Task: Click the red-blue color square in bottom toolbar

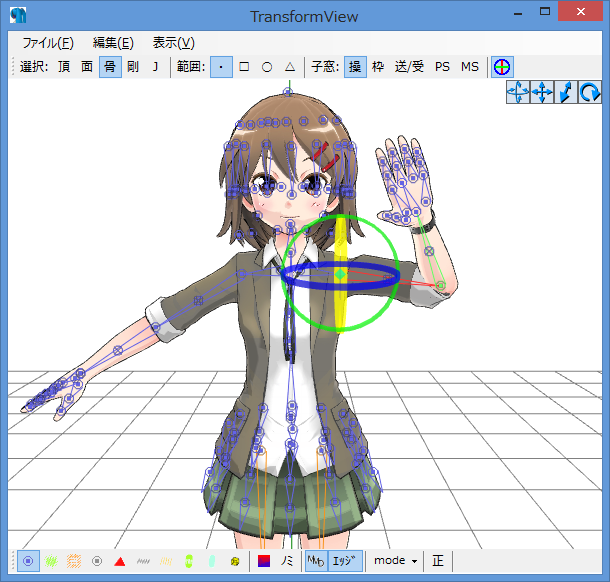Action: tap(264, 561)
